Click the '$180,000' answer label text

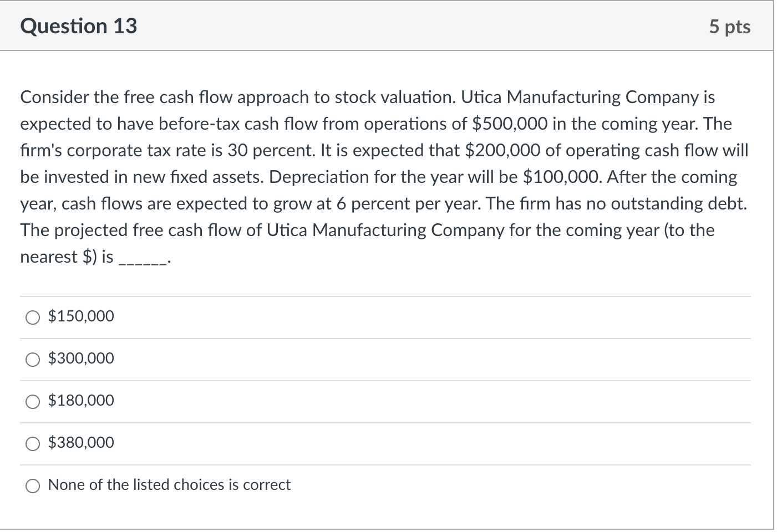click(81, 400)
